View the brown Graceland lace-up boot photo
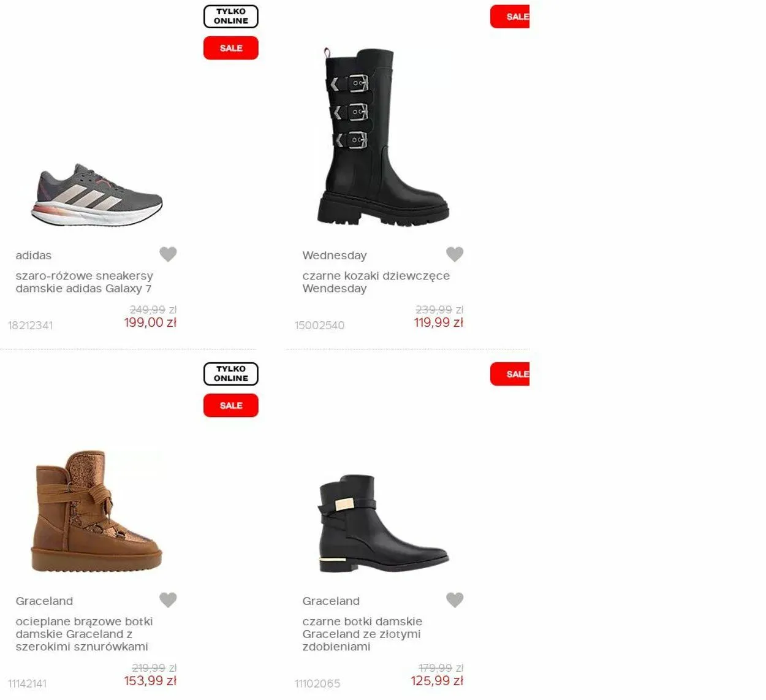The height and width of the screenshot is (700, 766). click(x=97, y=512)
